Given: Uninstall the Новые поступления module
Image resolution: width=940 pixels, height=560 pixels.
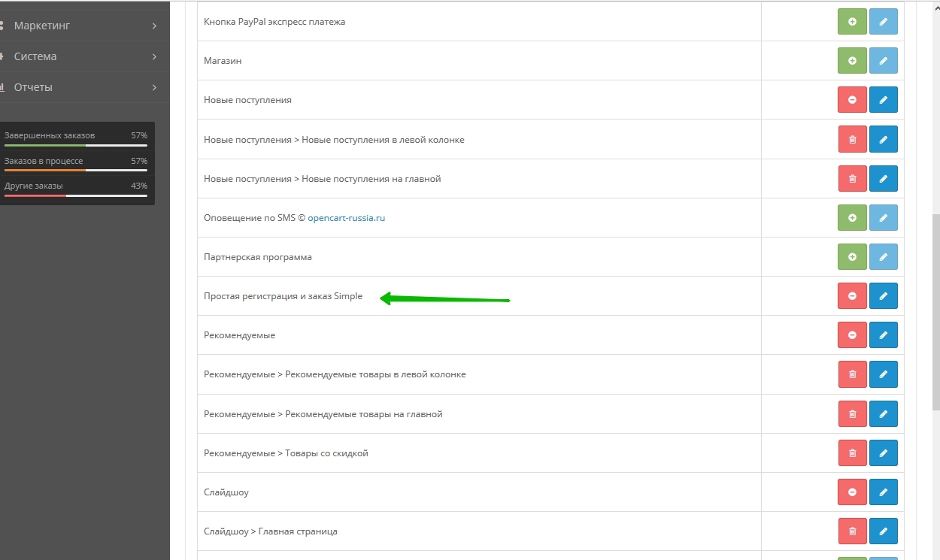Looking at the screenshot, I should tap(852, 100).
